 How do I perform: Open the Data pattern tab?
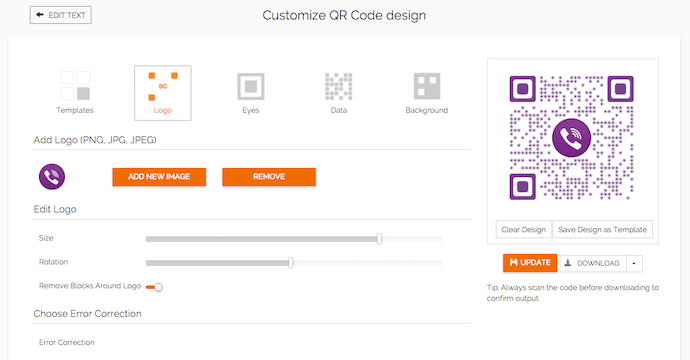[339, 93]
